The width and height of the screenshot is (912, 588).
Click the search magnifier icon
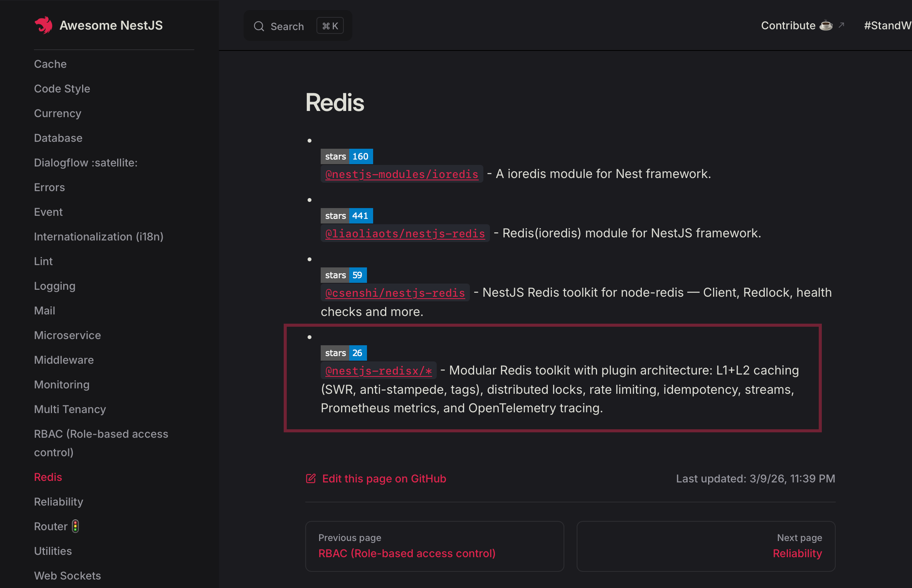pos(259,26)
